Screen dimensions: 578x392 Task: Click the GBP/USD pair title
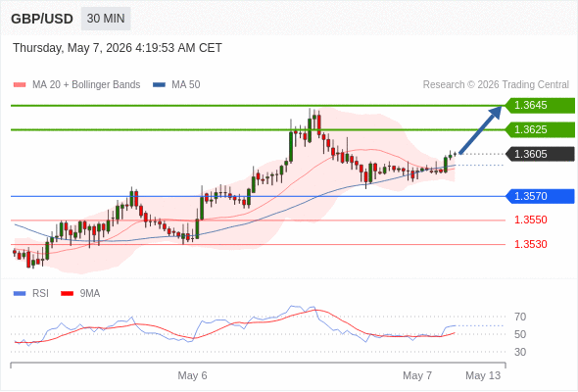tap(42, 19)
